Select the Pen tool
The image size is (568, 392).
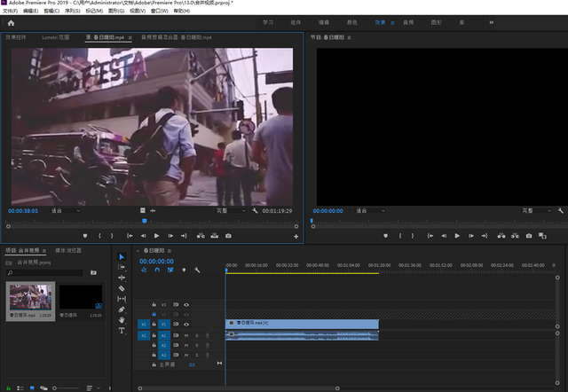coord(122,310)
